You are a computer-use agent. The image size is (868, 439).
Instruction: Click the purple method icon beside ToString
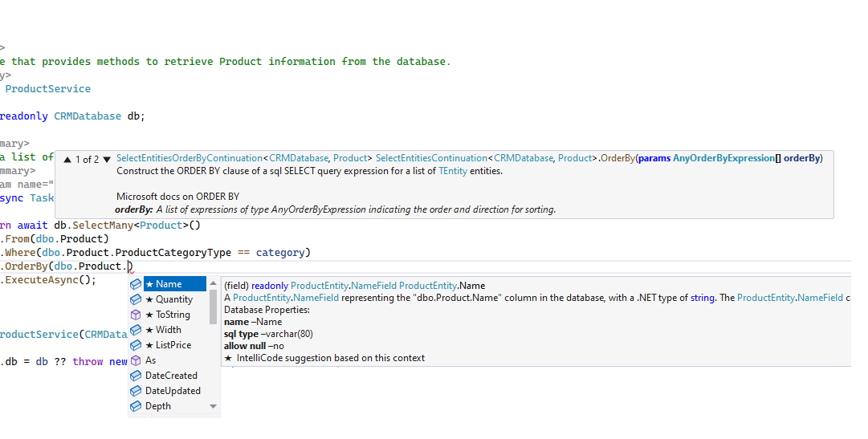pos(136,315)
